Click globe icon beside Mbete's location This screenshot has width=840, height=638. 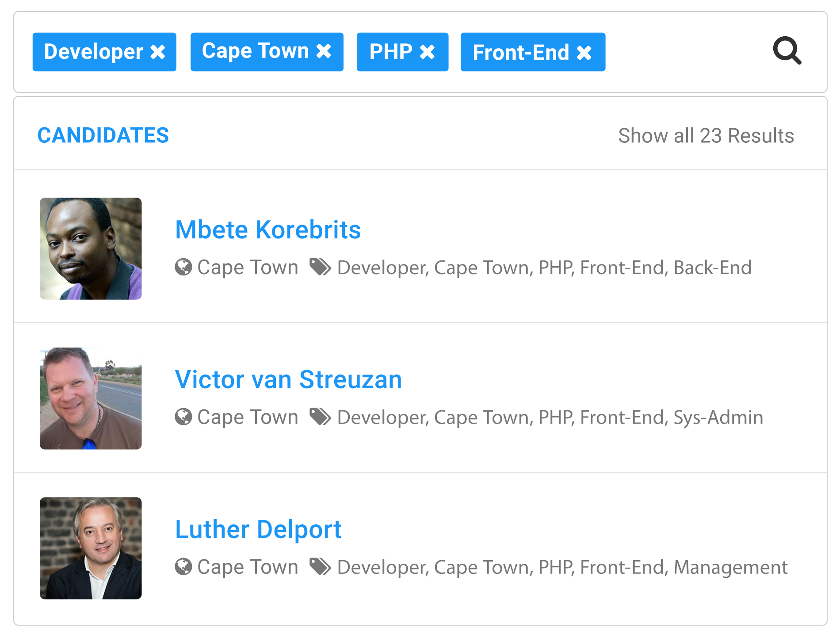(x=183, y=267)
